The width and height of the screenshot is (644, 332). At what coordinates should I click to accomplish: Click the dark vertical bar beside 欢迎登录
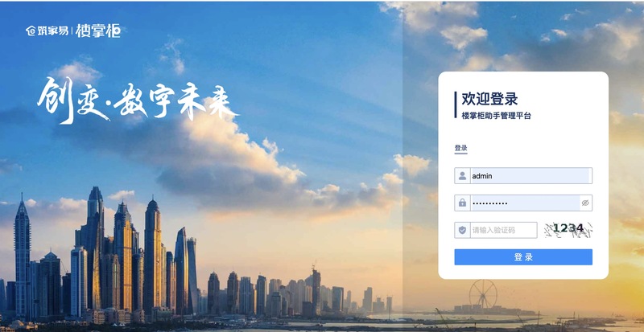coord(456,105)
